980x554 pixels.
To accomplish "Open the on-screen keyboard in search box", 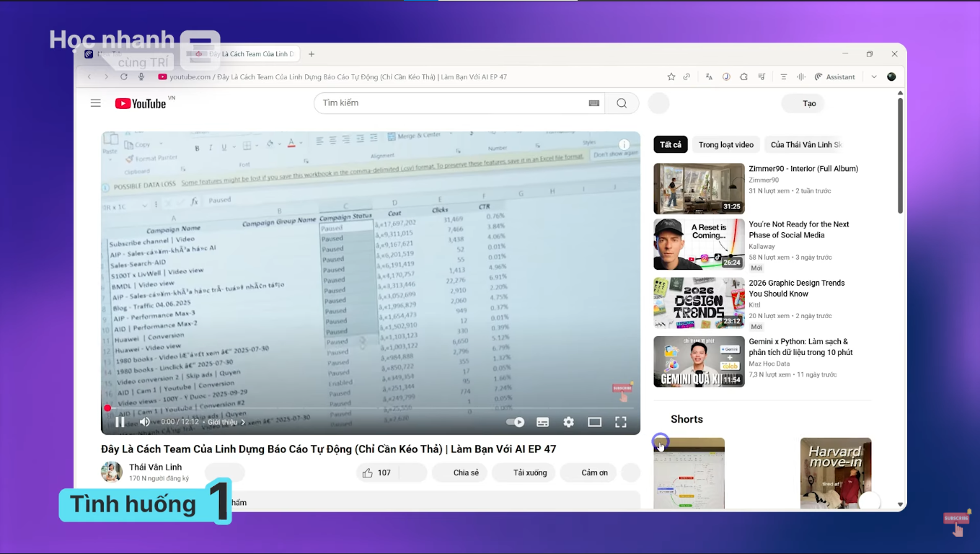I will (593, 103).
